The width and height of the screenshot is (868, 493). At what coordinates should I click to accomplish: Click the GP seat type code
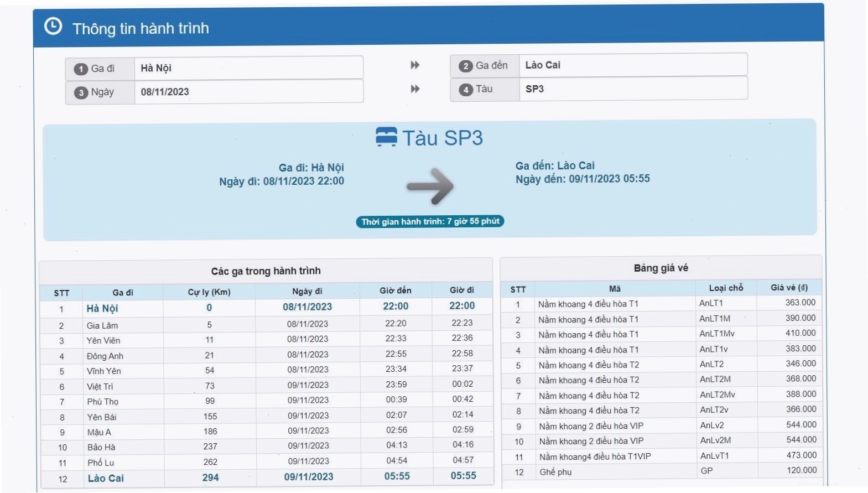[706, 470]
